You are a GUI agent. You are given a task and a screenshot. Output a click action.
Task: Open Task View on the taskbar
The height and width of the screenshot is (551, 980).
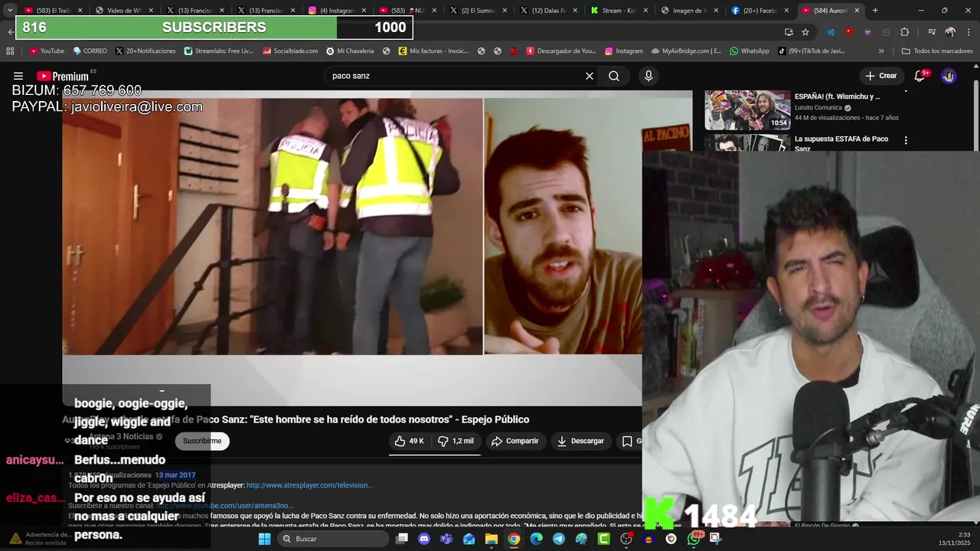click(x=402, y=539)
